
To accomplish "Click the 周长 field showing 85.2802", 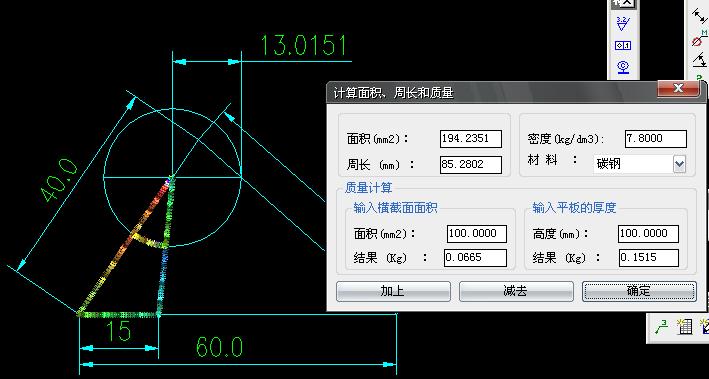I will coord(471,165).
